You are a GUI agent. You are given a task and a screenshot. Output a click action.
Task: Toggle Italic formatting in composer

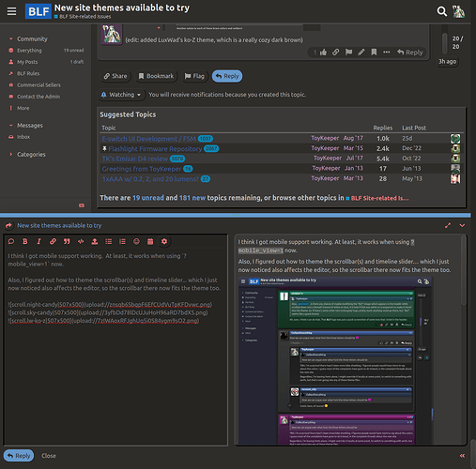pyautogui.click(x=38, y=241)
